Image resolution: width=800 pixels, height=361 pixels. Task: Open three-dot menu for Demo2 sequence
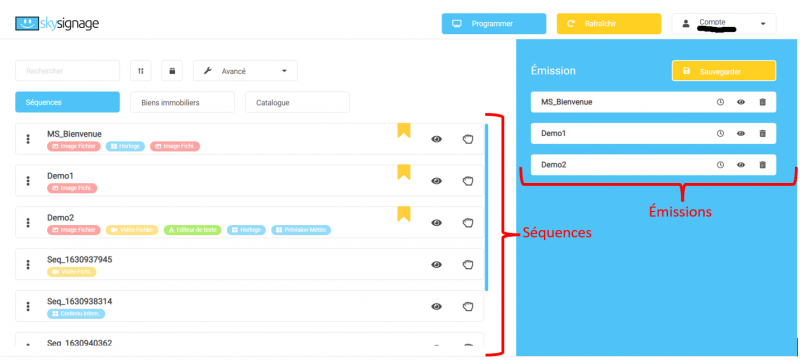click(x=28, y=222)
